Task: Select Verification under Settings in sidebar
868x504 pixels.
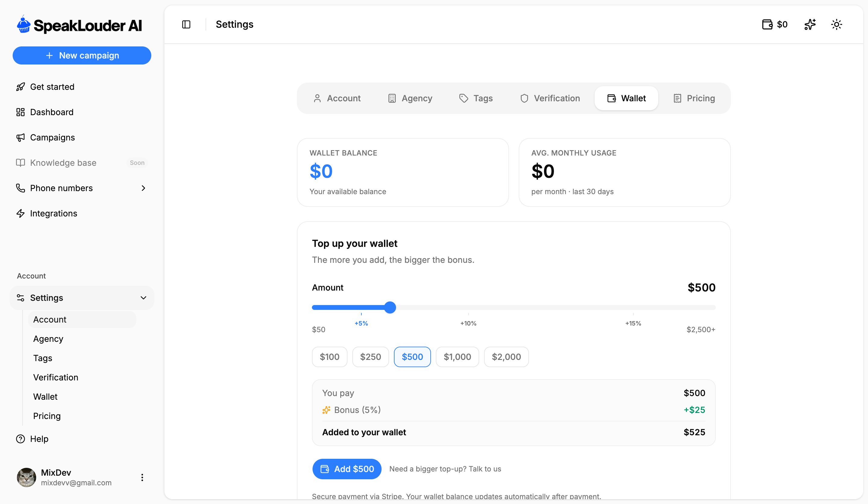Action: pos(82,377)
